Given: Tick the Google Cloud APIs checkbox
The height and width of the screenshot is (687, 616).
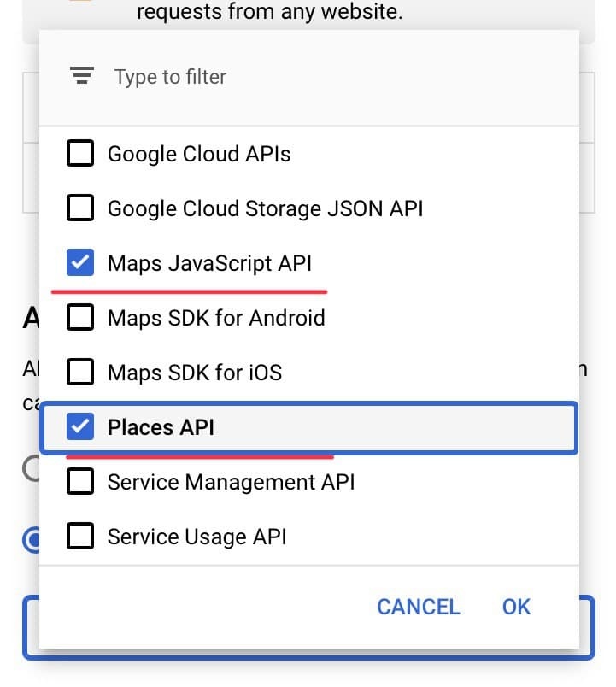Looking at the screenshot, I should (80, 153).
